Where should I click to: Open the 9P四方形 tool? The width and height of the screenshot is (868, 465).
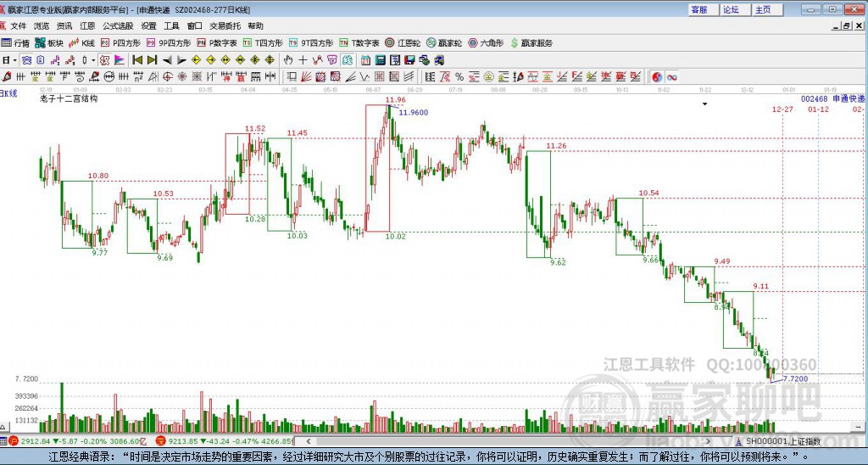pos(169,42)
